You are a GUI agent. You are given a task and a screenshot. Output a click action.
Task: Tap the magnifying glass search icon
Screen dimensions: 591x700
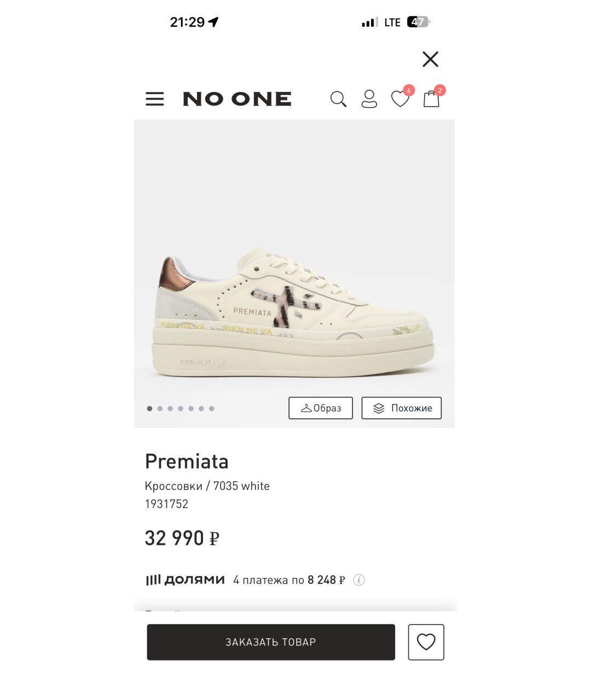[338, 99]
